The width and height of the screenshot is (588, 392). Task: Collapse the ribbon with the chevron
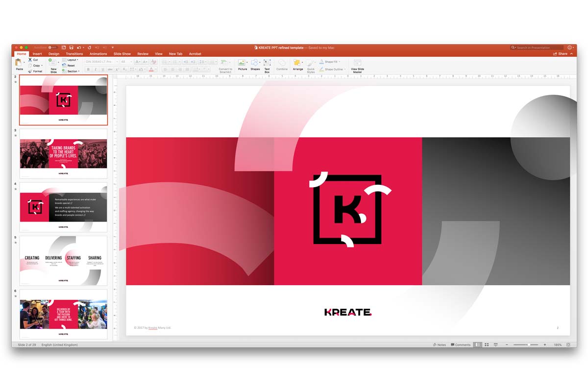(571, 54)
